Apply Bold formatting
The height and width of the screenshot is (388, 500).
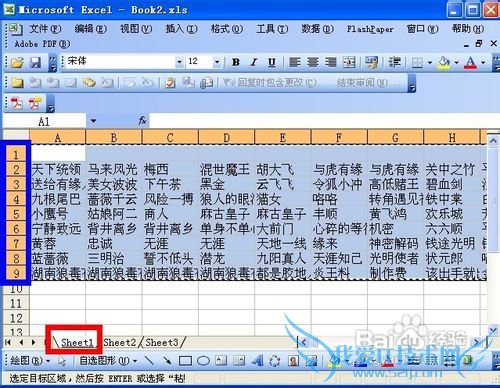(236, 62)
